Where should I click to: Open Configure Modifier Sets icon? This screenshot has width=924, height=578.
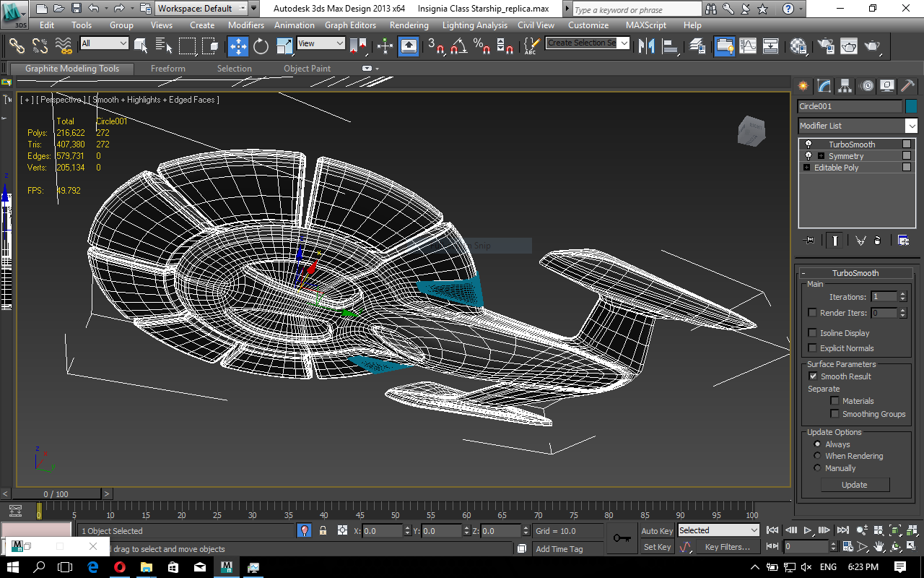click(903, 241)
